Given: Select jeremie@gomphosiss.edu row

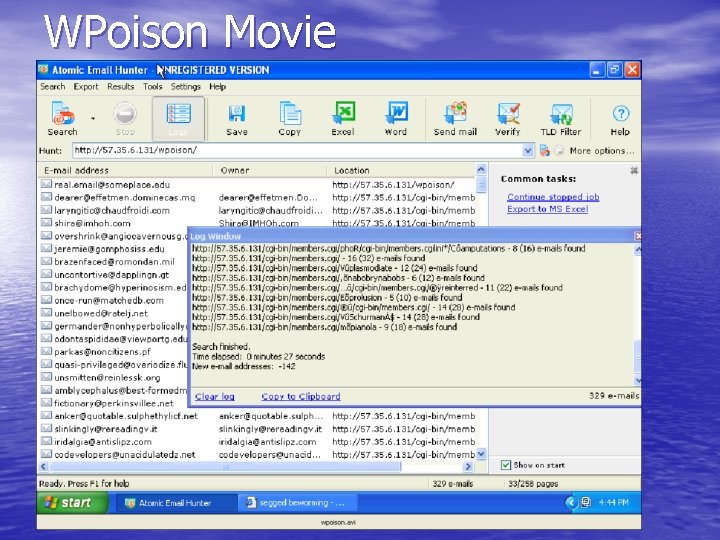Looking at the screenshot, I should pyautogui.click(x=114, y=249).
